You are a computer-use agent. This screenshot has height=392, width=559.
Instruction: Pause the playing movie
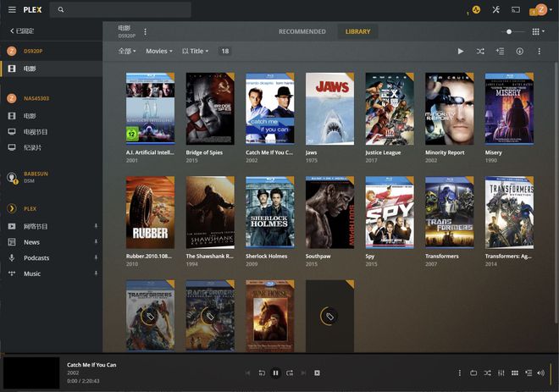pos(275,373)
